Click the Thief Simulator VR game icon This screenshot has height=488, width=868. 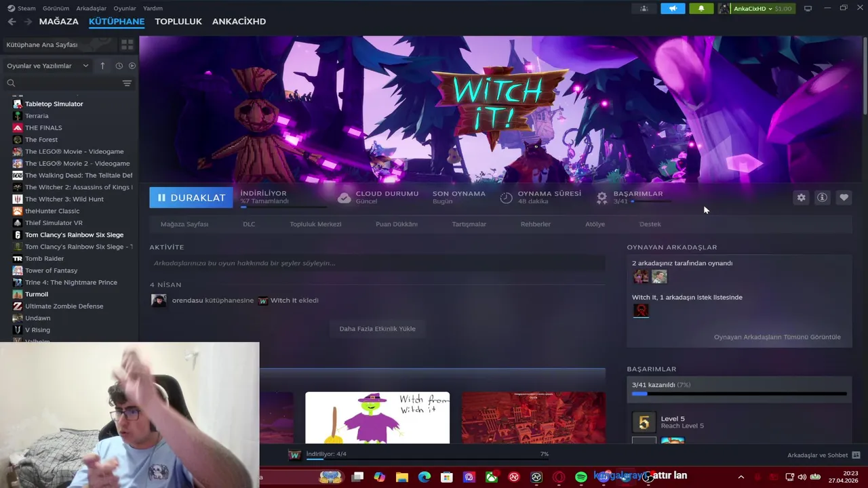(18, 223)
